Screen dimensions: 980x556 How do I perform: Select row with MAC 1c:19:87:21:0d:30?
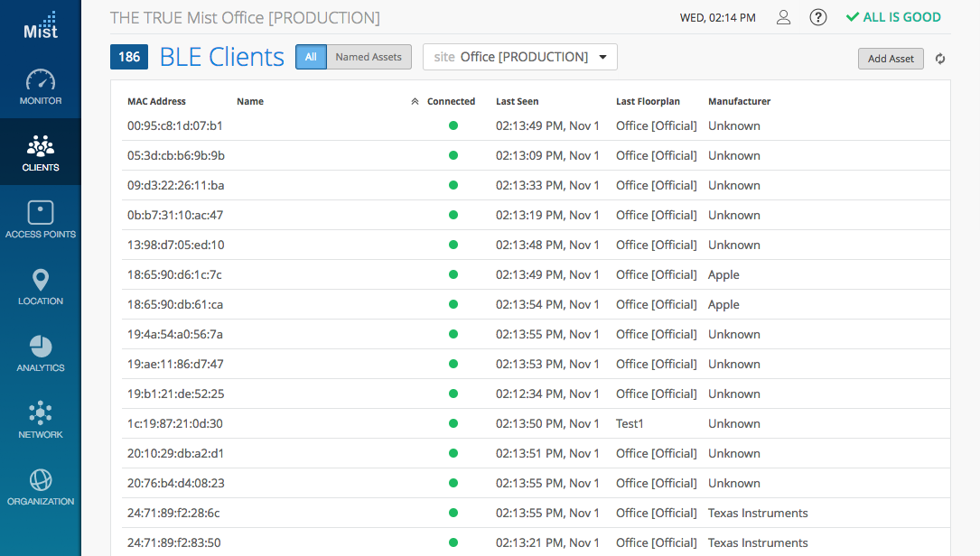click(175, 423)
